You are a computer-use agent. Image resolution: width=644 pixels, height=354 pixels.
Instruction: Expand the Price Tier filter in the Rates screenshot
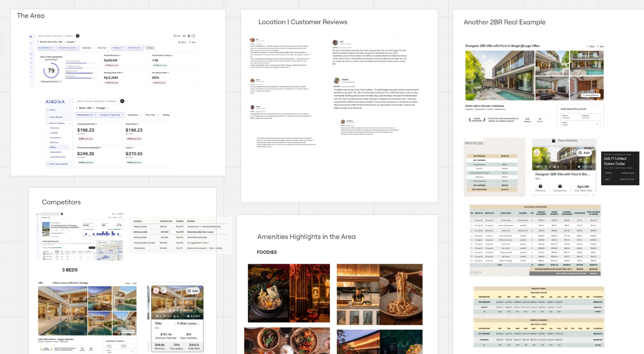point(152,115)
